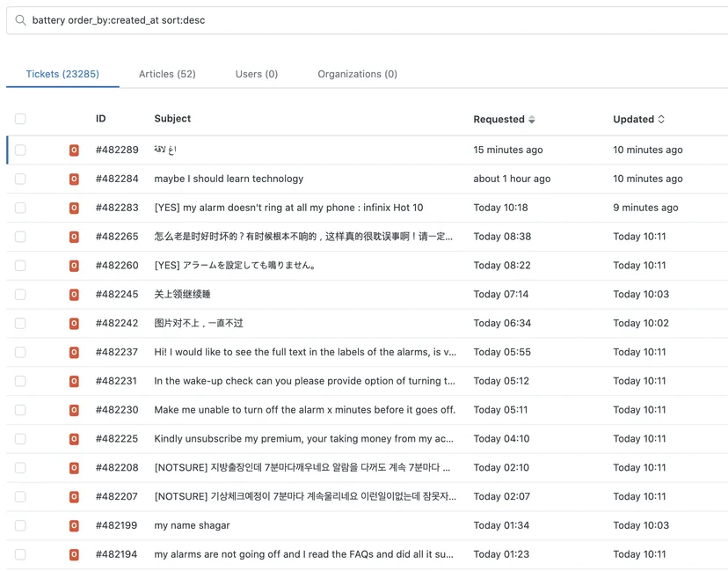728x571 pixels.
Task: Click the open status icon for ticket #482289
Action: click(x=74, y=150)
